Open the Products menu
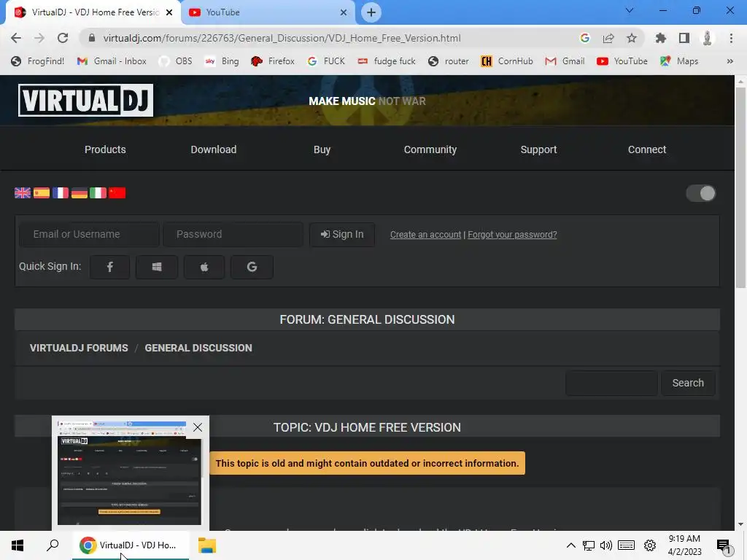The image size is (747, 560). point(105,149)
